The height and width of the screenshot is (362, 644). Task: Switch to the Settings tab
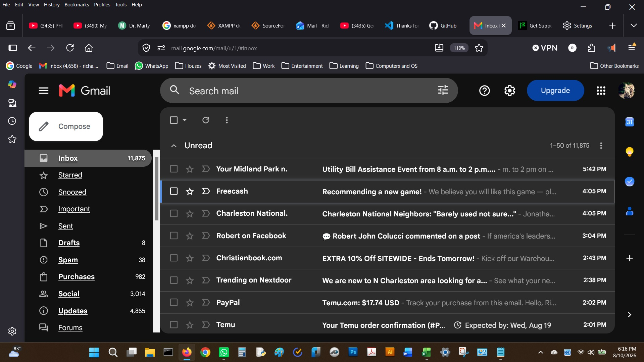(578, 25)
